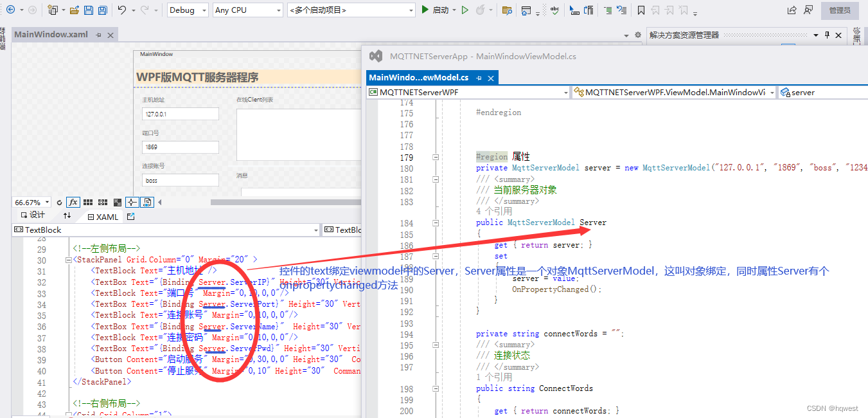Click the pop out XAML editor icon

click(130, 216)
